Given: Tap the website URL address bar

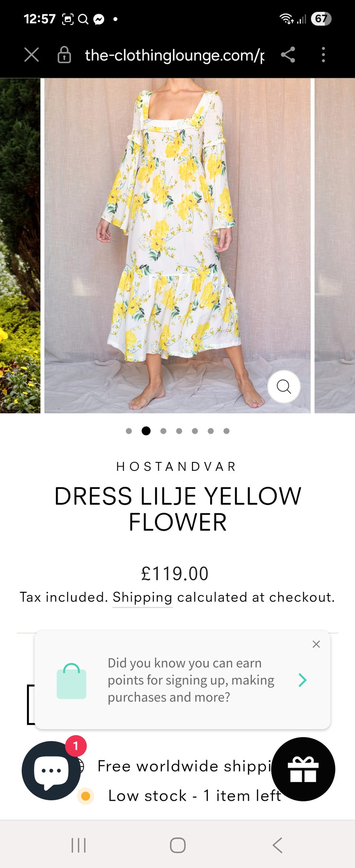Looking at the screenshot, I should tap(175, 55).
